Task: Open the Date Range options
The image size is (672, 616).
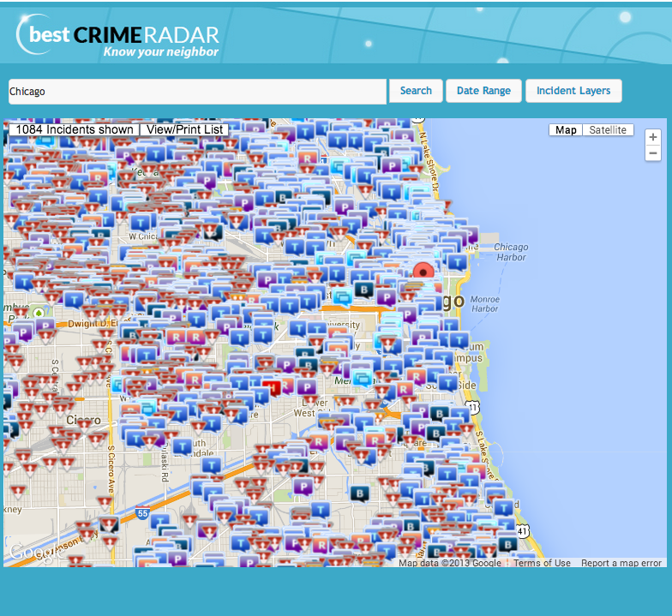Action: point(483,91)
